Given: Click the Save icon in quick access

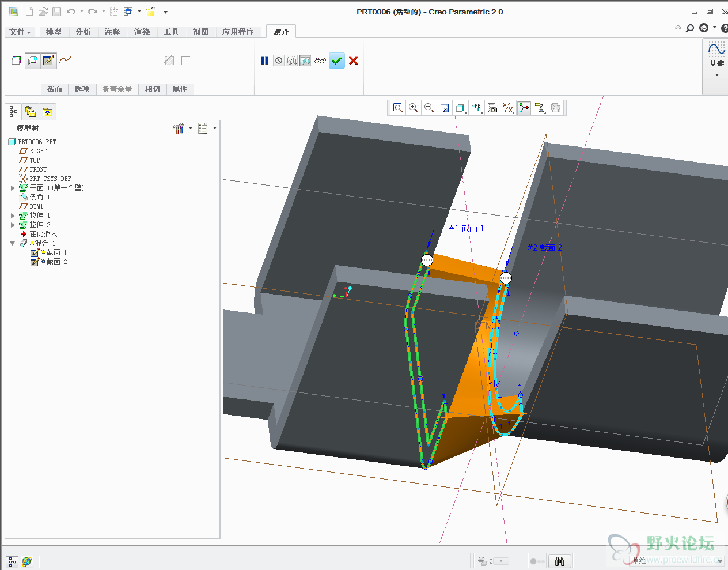Looking at the screenshot, I should [x=56, y=12].
